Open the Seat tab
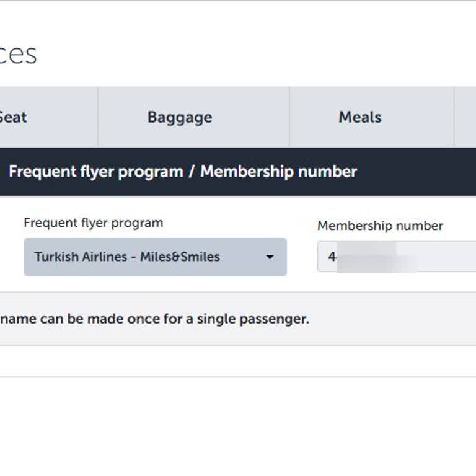Viewport: 476px width, 476px height. pyautogui.click(x=14, y=117)
